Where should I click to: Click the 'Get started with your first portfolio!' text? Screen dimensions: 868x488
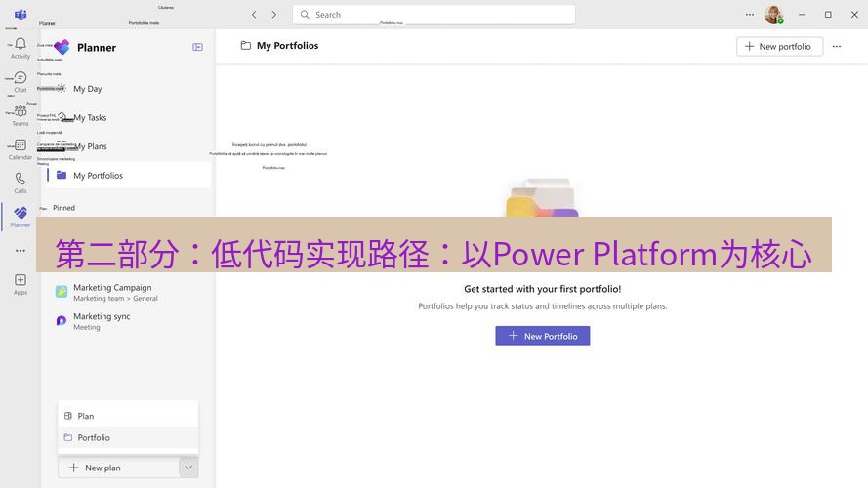point(543,289)
